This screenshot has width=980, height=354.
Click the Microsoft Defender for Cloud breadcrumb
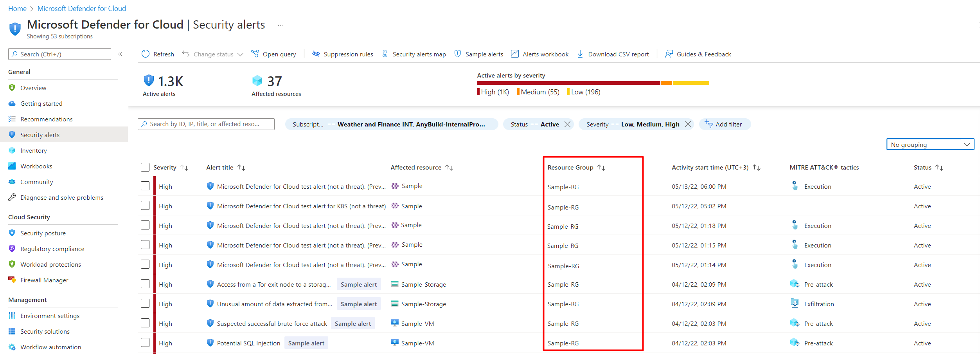tap(82, 9)
